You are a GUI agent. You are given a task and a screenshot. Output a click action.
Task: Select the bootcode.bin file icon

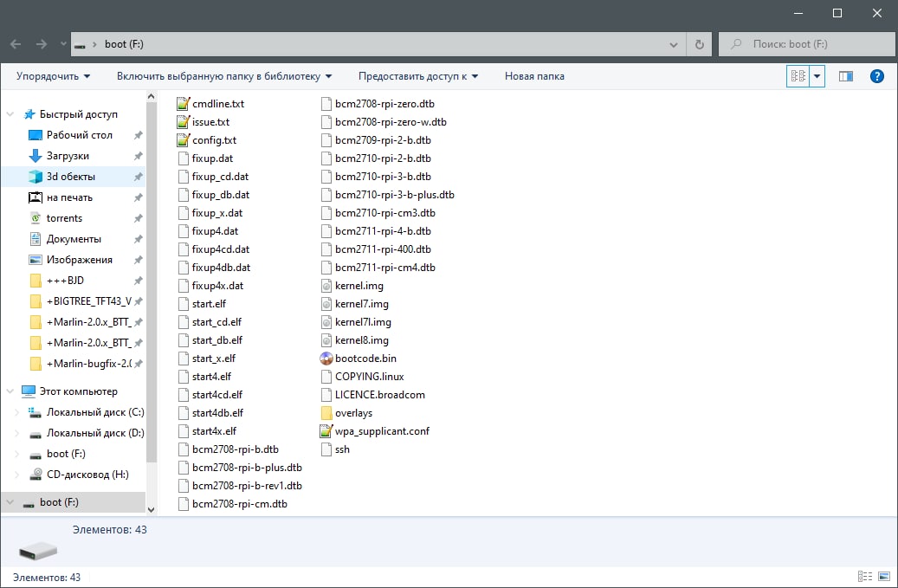(x=326, y=359)
